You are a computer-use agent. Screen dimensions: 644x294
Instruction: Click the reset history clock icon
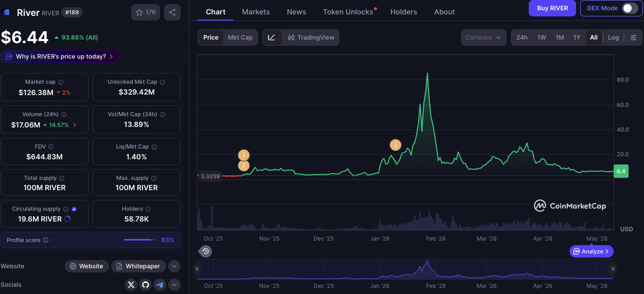pos(205,251)
